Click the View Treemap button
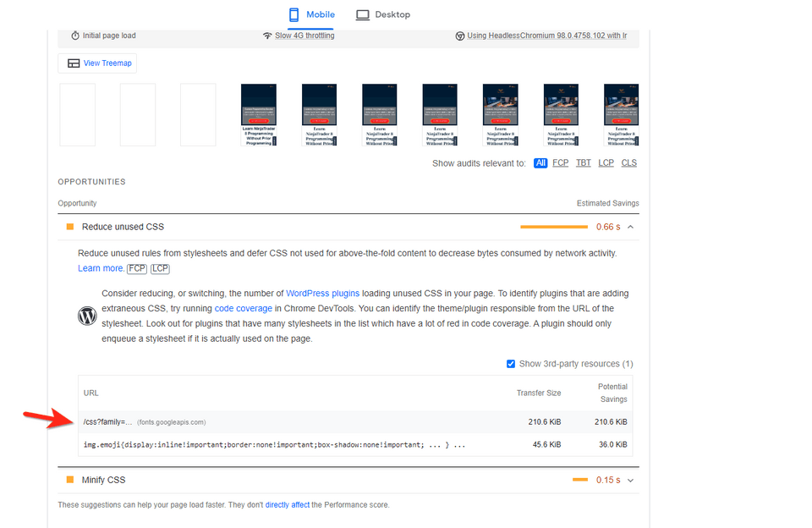812x528 pixels. tap(97, 63)
